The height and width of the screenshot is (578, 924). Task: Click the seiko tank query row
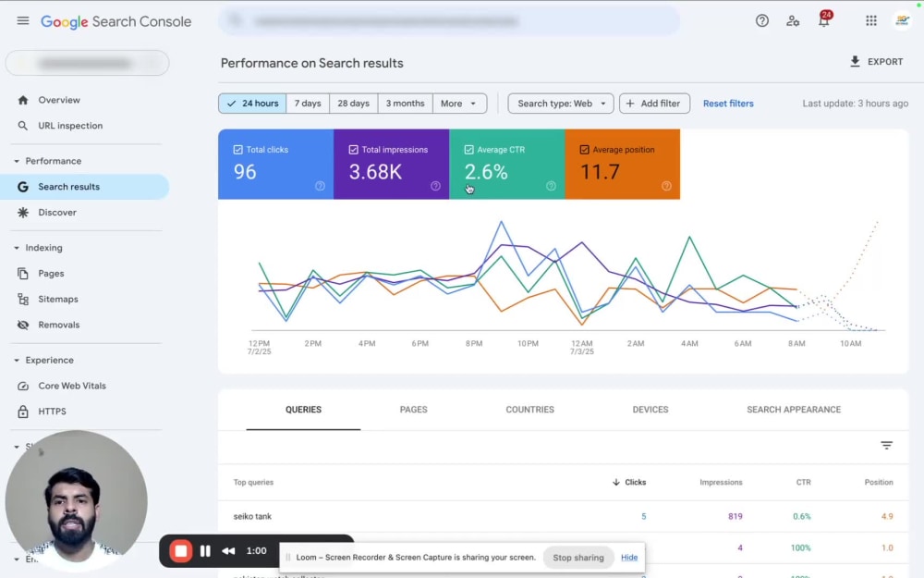tap(563, 517)
